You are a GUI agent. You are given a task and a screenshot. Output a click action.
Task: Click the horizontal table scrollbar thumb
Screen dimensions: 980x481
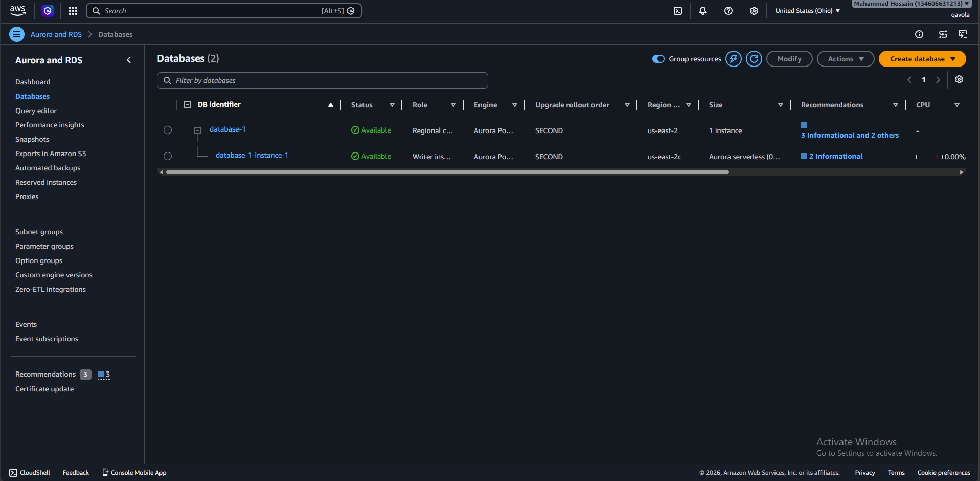point(447,172)
